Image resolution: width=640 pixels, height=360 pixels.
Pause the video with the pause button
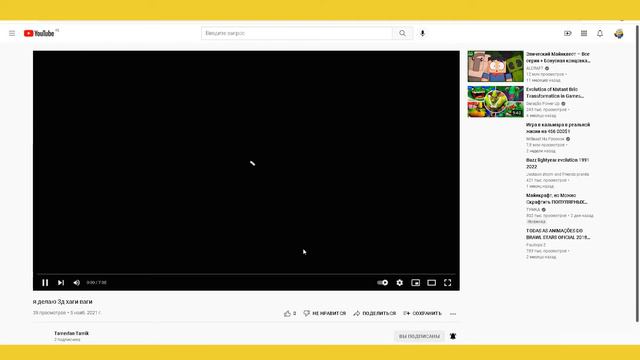(45, 282)
